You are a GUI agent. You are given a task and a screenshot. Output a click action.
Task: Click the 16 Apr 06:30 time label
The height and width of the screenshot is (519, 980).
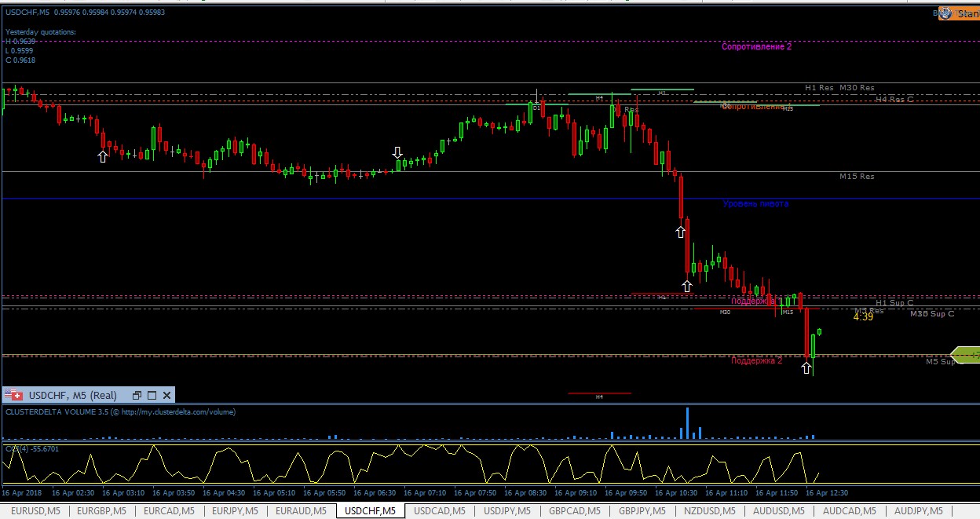pyautogui.click(x=375, y=493)
